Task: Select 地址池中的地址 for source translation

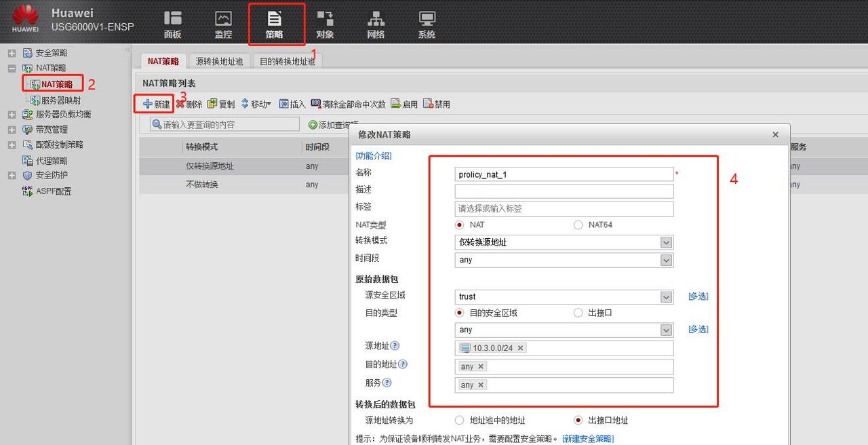Action: (459, 420)
